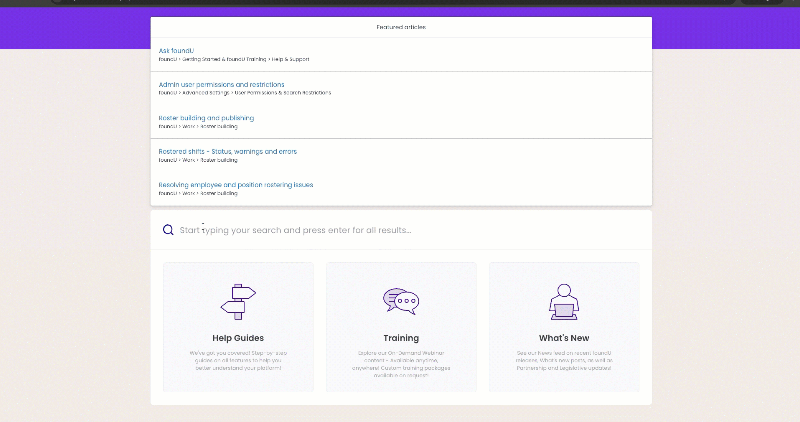Screen dimensions: 800x422
Task: Click the speech bubbles Training icon
Action: (x=401, y=300)
